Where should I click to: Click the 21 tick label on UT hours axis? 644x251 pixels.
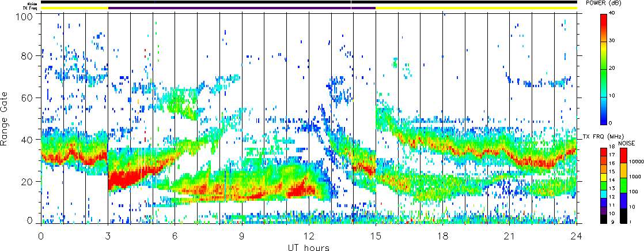click(510, 237)
